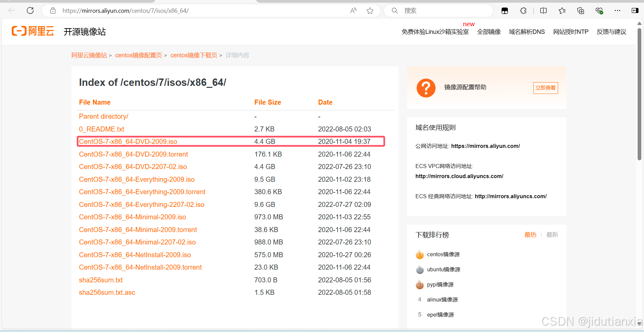
Task: Open Browser essentials heart icon
Action: coord(599,11)
